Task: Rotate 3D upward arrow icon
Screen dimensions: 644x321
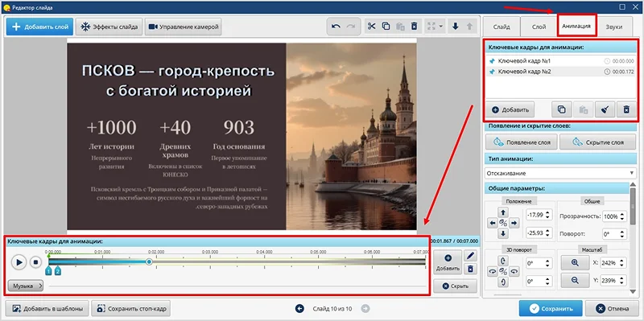Action: coord(502,260)
